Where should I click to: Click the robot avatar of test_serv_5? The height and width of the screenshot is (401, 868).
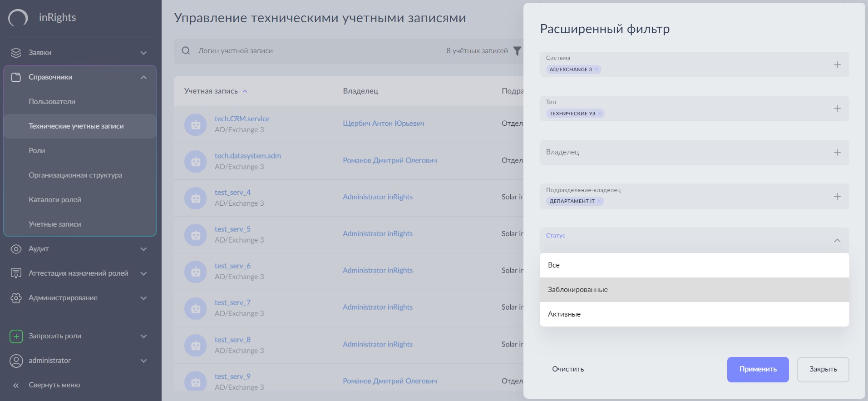click(x=196, y=235)
